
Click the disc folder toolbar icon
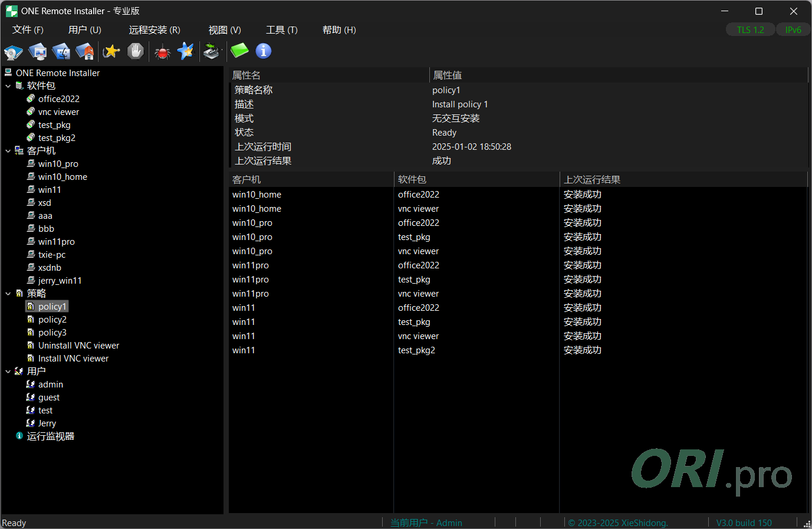13,51
